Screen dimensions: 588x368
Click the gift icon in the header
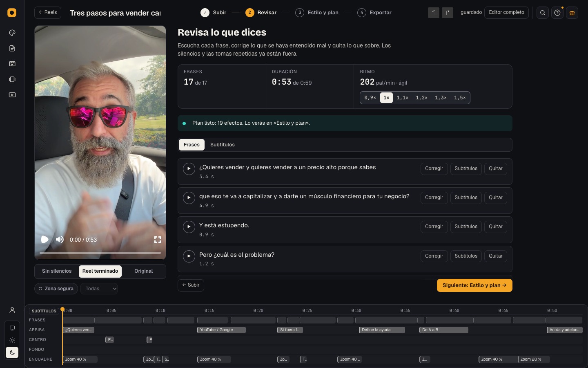pyautogui.click(x=572, y=13)
